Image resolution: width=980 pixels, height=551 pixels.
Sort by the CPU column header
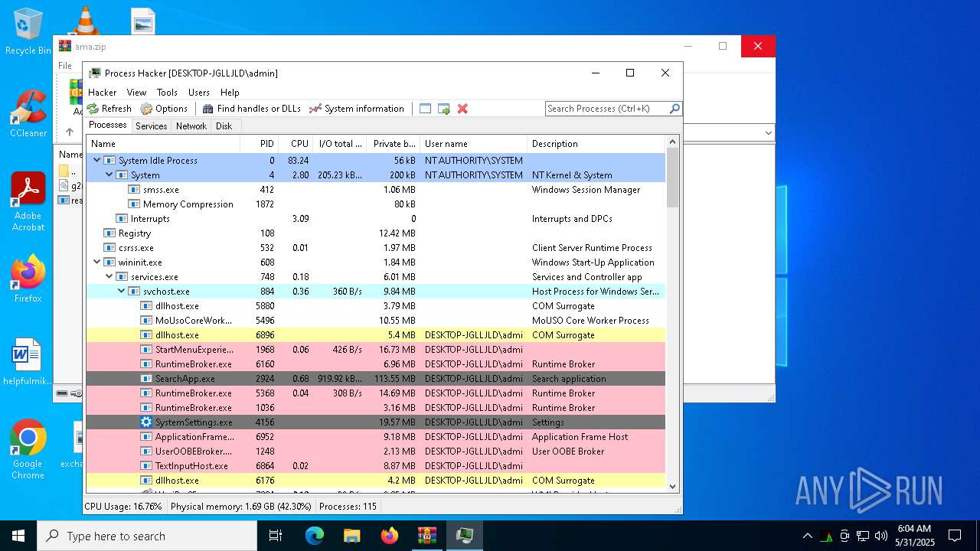coord(296,144)
